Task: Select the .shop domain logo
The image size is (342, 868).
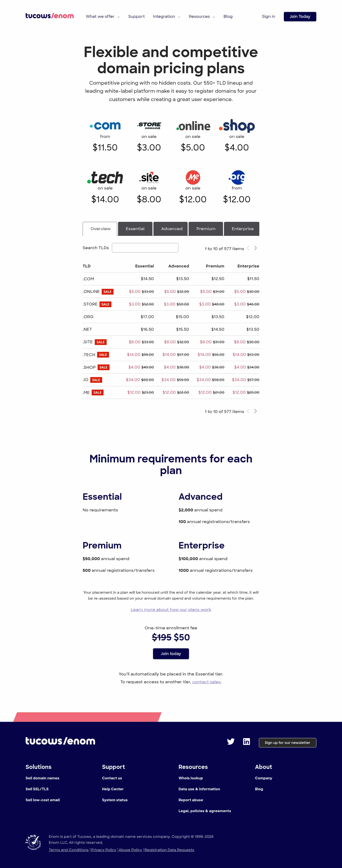Action: point(237,126)
